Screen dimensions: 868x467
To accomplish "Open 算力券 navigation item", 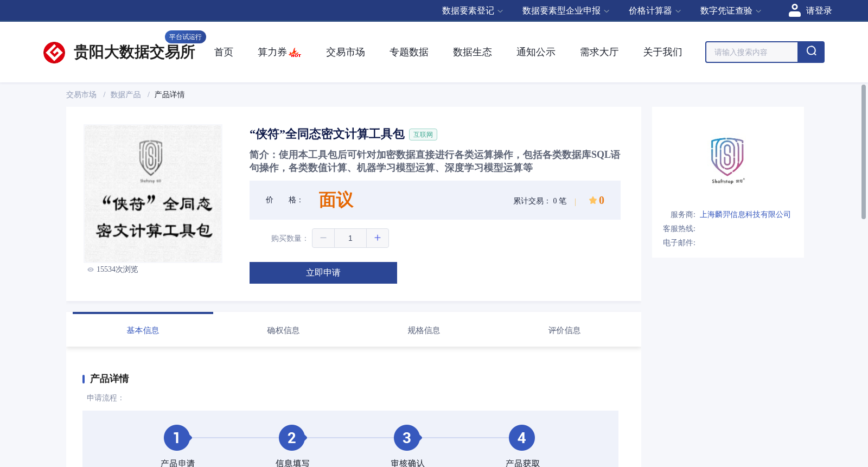I will coord(272,52).
